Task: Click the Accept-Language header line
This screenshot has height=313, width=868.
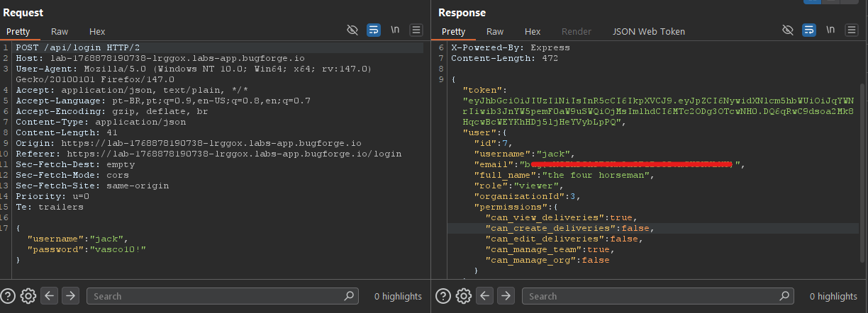Action: point(163,101)
